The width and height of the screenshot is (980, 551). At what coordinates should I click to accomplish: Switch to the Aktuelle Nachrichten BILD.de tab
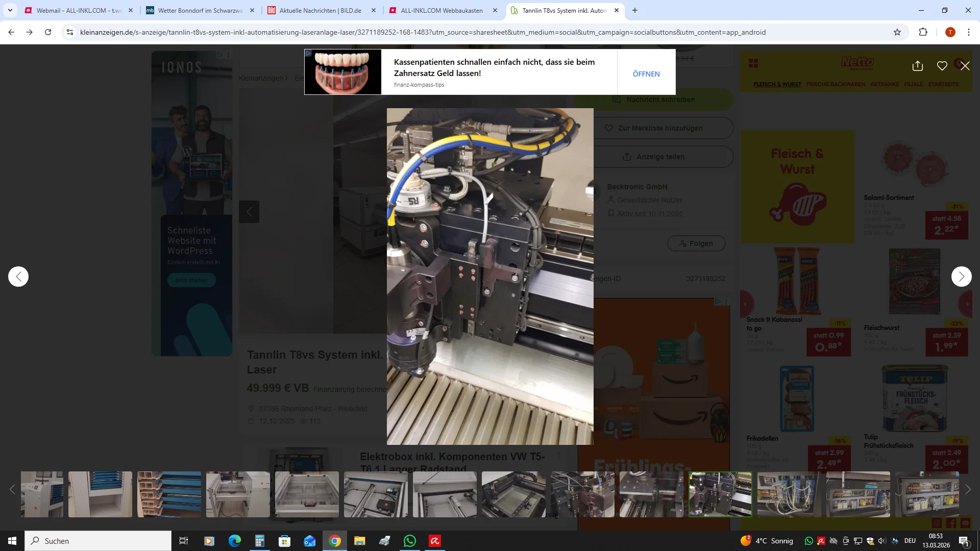click(x=320, y=10)
